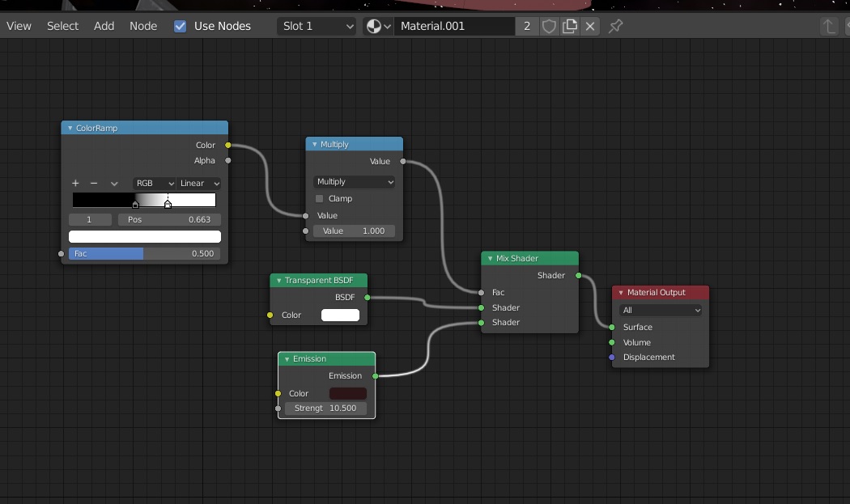Select the Mix Shader node header
850x504 pixels.
(529, 259)
